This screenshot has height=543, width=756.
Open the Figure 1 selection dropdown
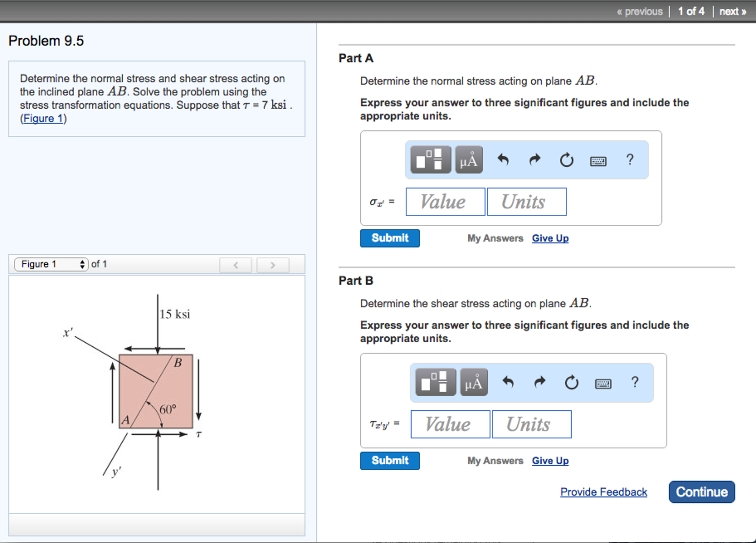click(x=51, y=264)
